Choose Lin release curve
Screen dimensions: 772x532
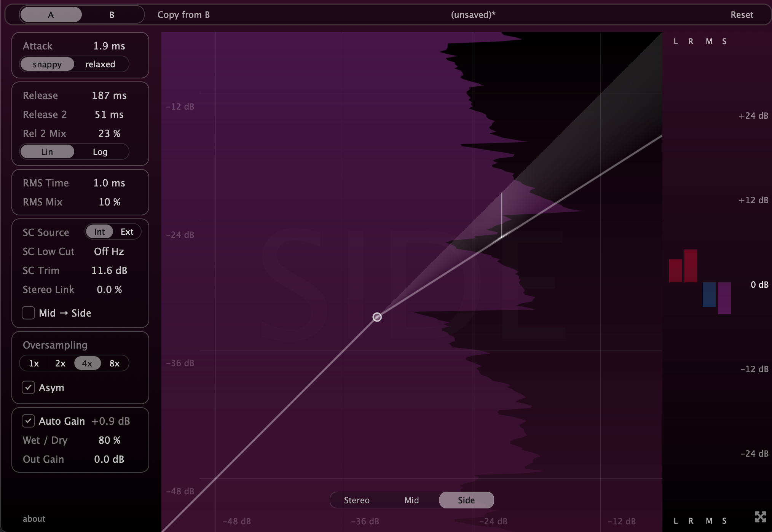coord(47,152)
